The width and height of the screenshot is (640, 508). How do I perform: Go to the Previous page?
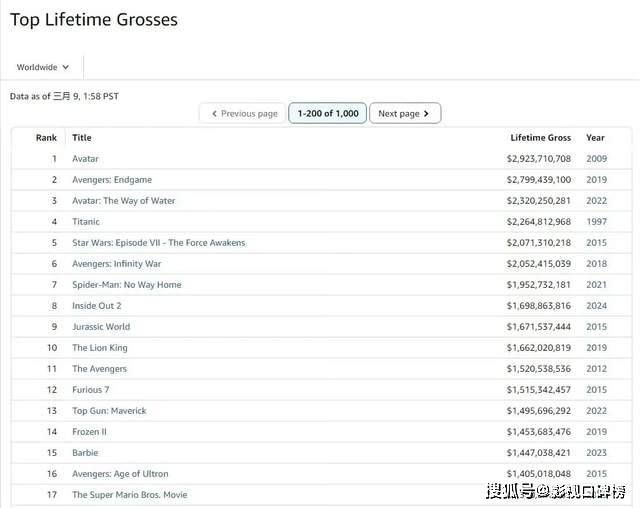point(244,113)
